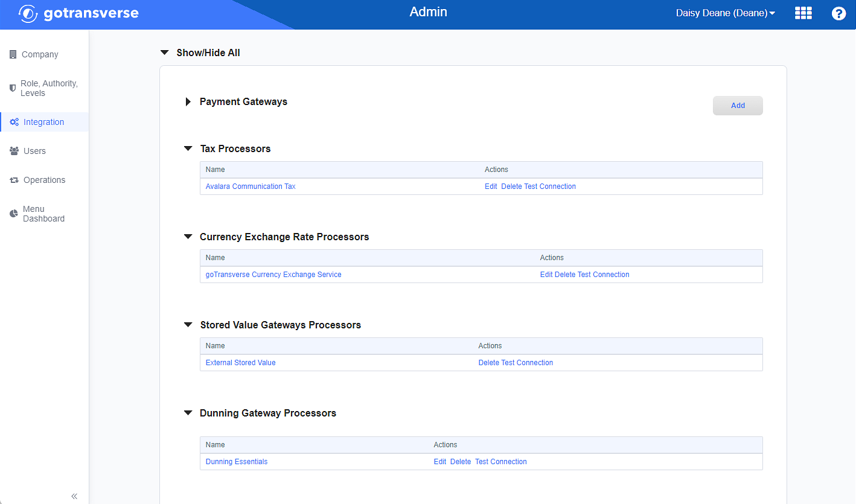
Task: Test Connection for Dunning Essentials
Action: click(501, 462)
